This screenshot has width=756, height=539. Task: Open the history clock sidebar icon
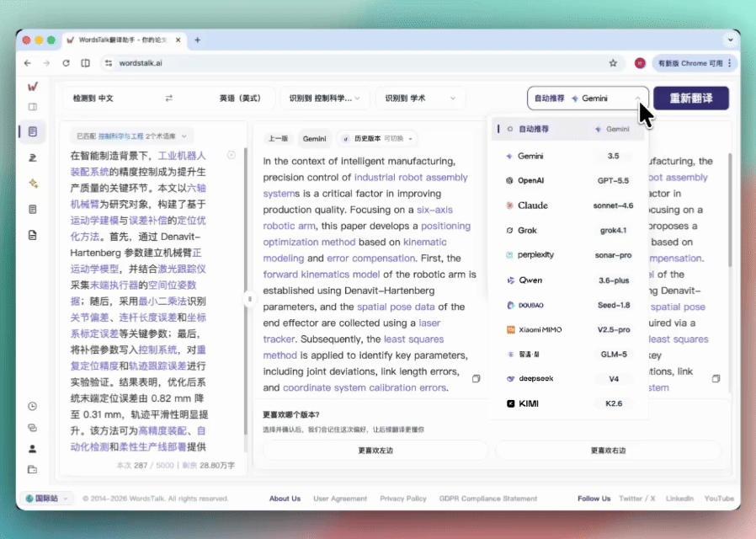click(32, 407)
